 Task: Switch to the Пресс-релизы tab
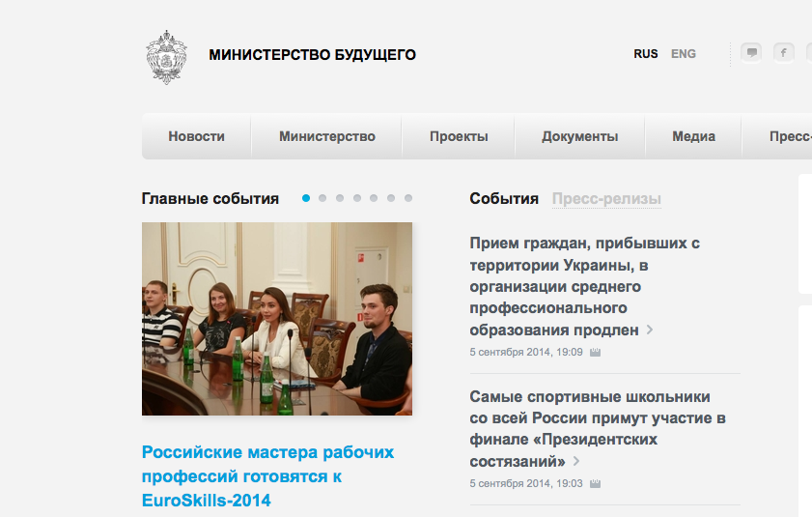coord(606,199)
